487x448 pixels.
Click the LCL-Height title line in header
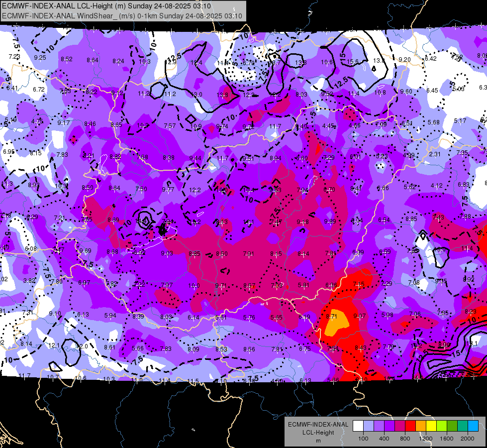point(106,6)
